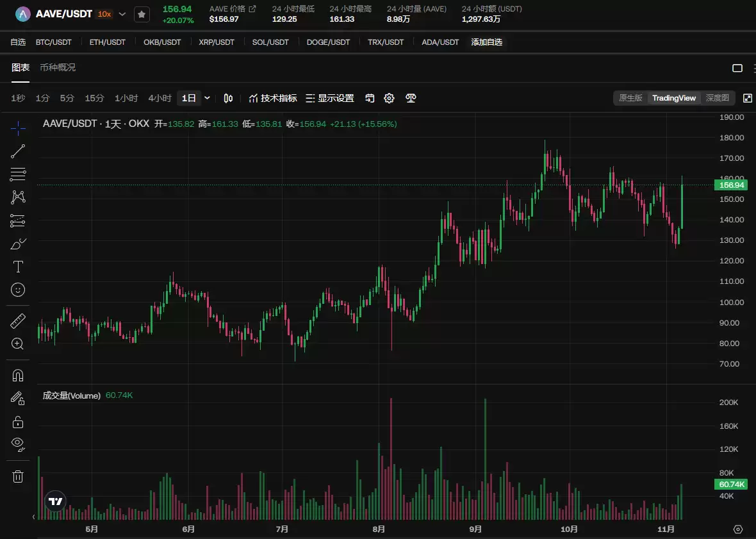Open the AAVE/USDT pair selector dropdown
This screenshot has height=539, width=756.
(x=122, y=13)
